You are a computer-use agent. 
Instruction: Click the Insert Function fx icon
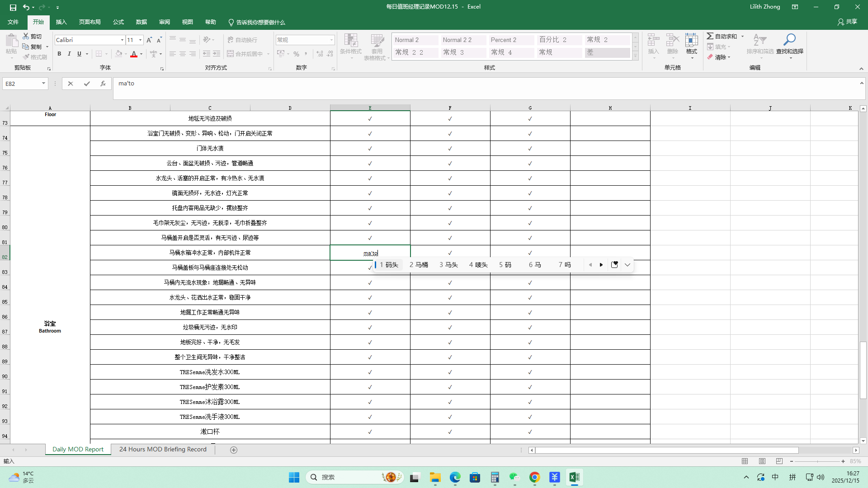[103, 84]
